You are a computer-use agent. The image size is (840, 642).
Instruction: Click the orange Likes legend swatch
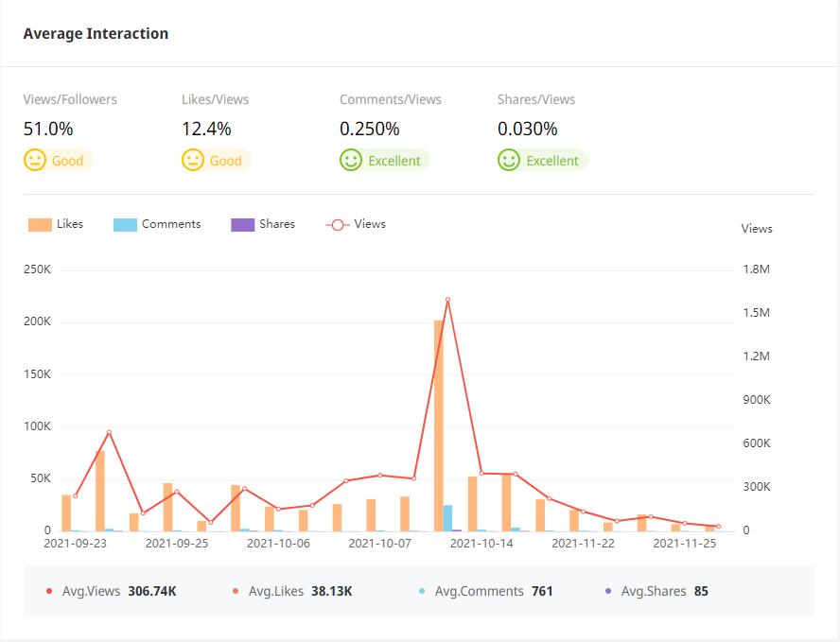[40, 225]
